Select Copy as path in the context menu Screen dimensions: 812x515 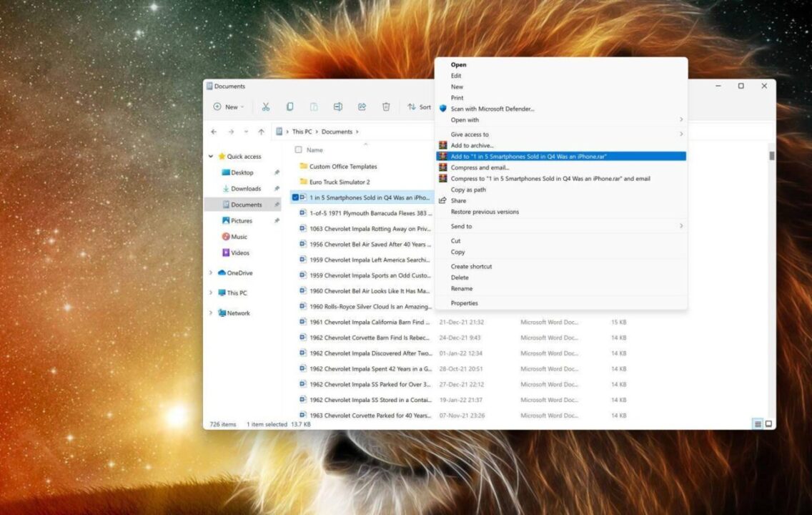pyautogui.click(x=472, y=190)
